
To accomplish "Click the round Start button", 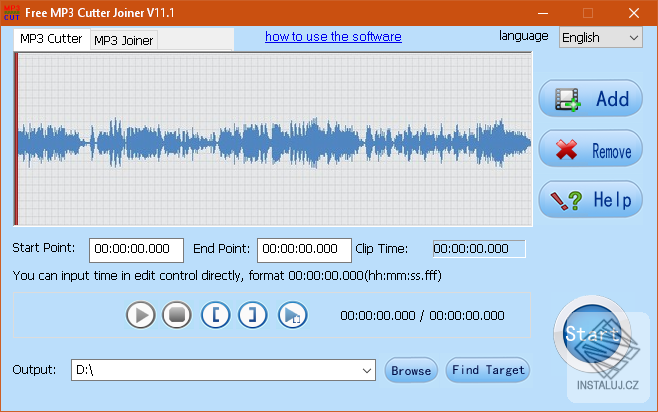I will coord(592,334).
